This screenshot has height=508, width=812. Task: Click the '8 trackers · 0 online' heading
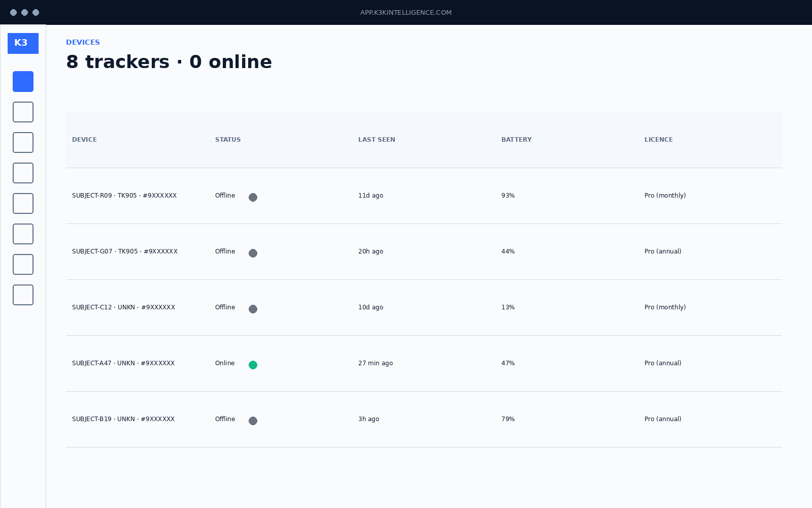coord(169,62)
